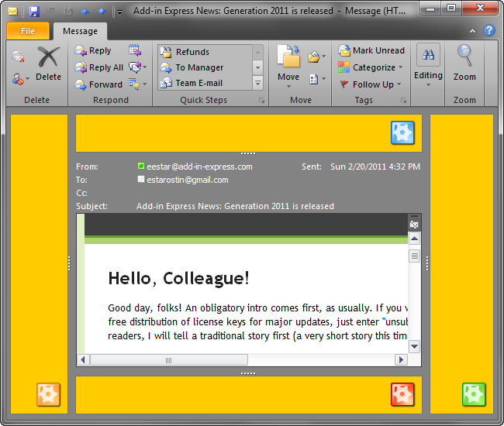Screen dimensions: 504x426
Task: Expand the Quick Steps gallery
Action: [x=257, y=83]
